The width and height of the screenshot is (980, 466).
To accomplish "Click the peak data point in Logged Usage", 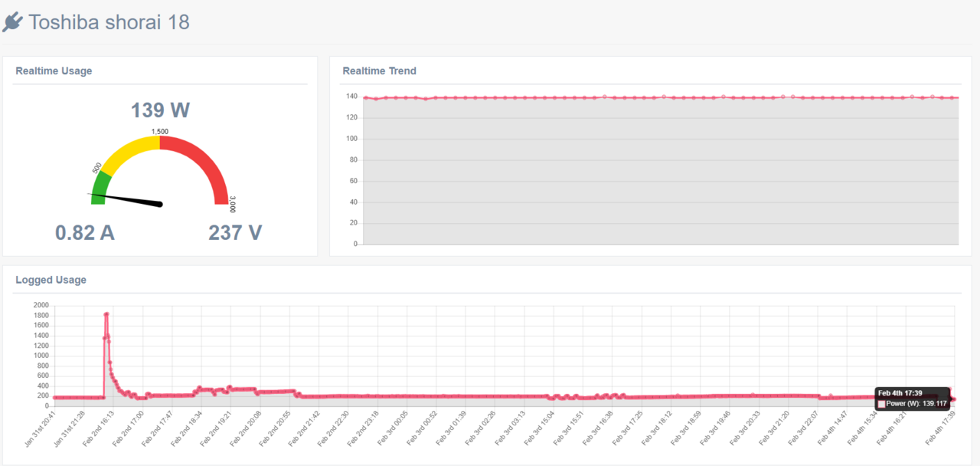I will (106, 314).
